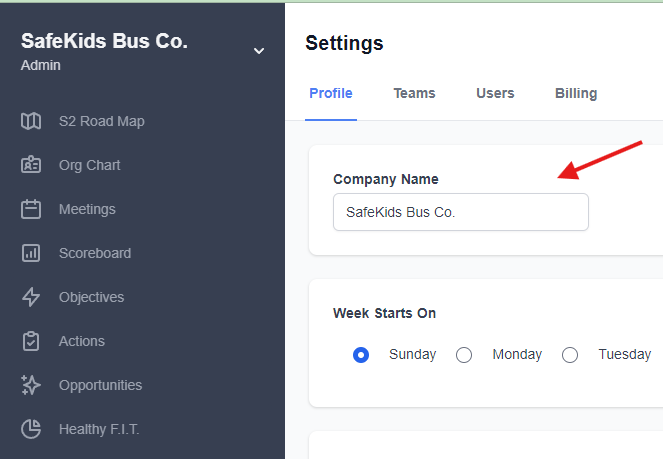Switch to the Teams tab
Screen dimensions: 663x459
414,93
